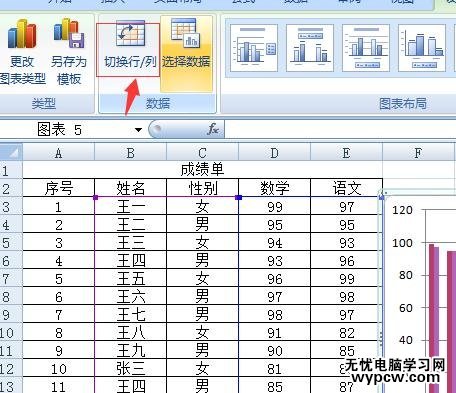
Task: Click name cell 王五
Action: pyautogui.click(x=130, y=278)
